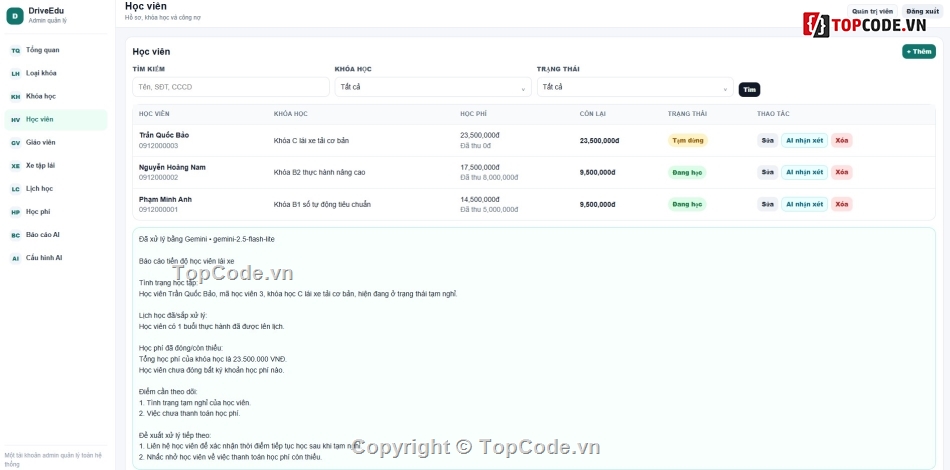Image resolution: width=950 pixels, height=470 pixels.
Task: Click Đang học badge for Nguyễn Hoàng Nam
Action: coord(687,173)
